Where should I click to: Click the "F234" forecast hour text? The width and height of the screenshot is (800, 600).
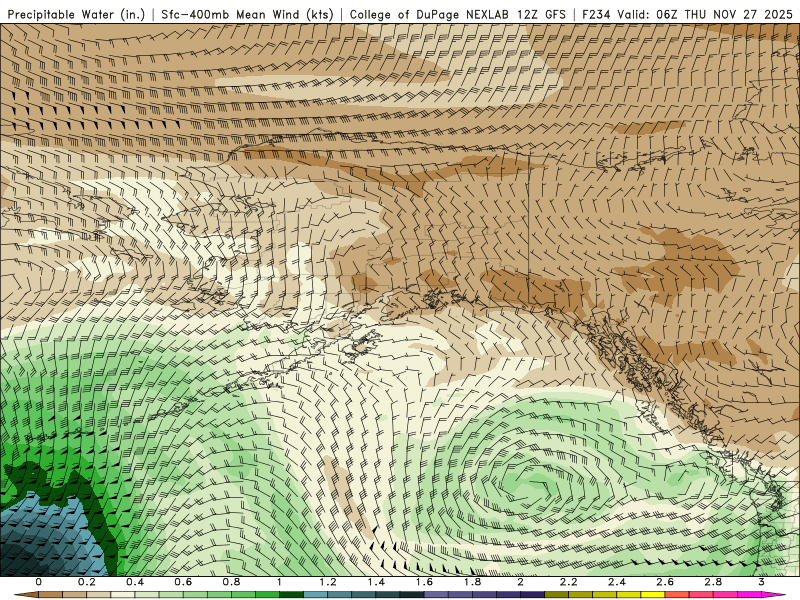pos(597,15)
